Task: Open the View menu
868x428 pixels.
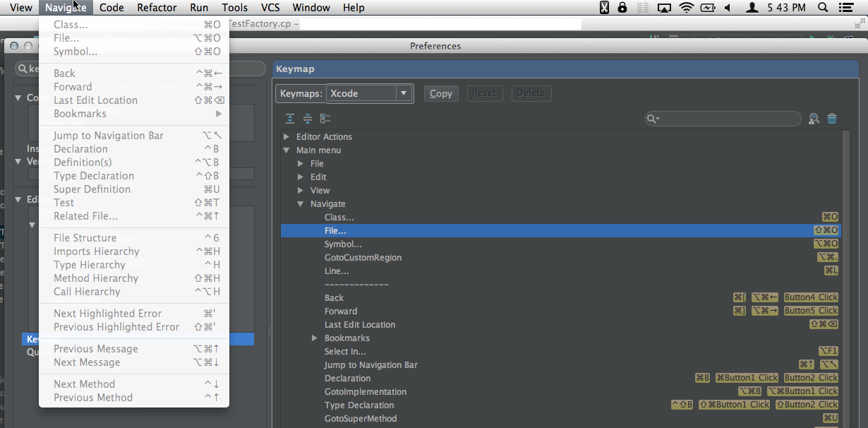Action: pos(21,8)
